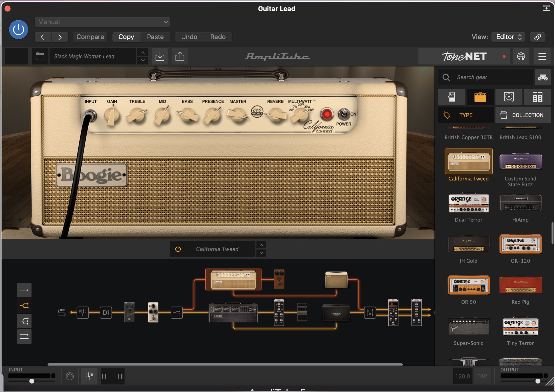Select the mixer block in signal chain
This screenshot has height=392, width=555.
[370, 313]
